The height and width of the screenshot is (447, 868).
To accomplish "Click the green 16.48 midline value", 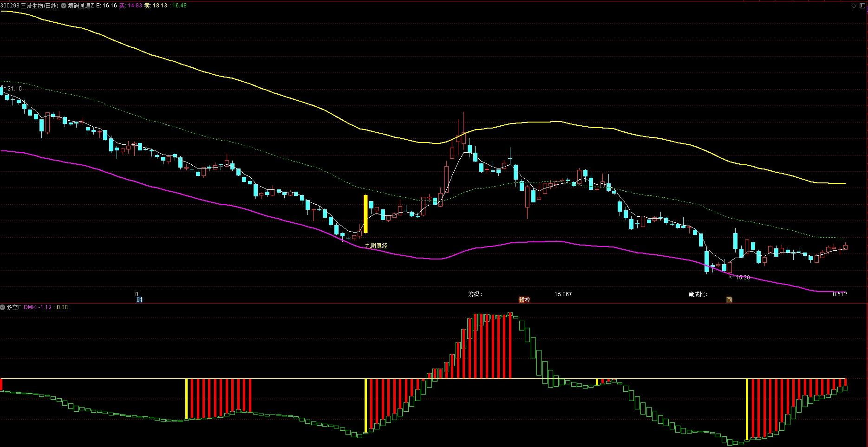I will coord(179,6).
